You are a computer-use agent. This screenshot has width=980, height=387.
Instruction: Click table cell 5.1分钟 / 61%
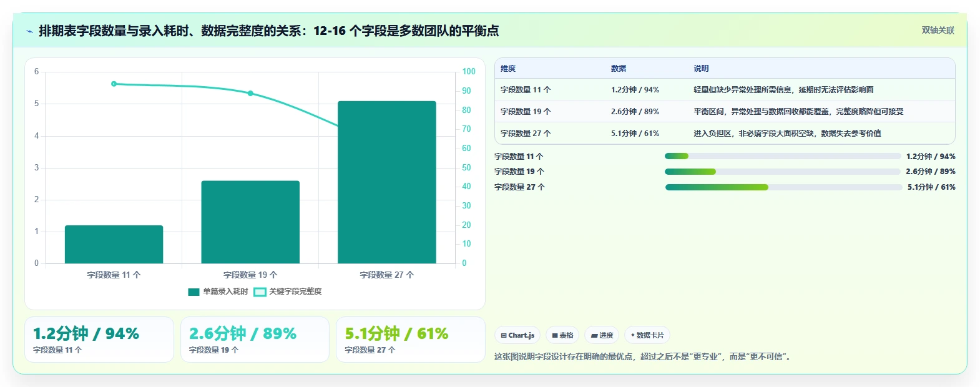(x=635, y=134)
